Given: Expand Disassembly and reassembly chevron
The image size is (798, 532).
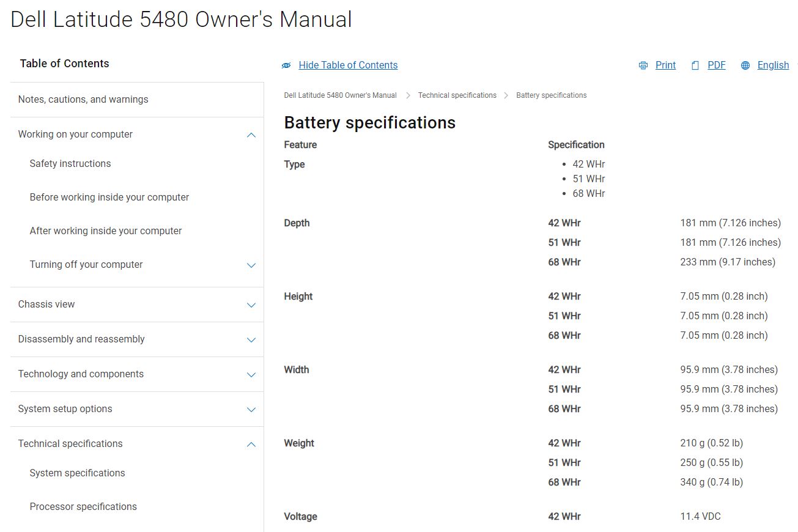Looking at the screenshot, I should click(251, 340).
